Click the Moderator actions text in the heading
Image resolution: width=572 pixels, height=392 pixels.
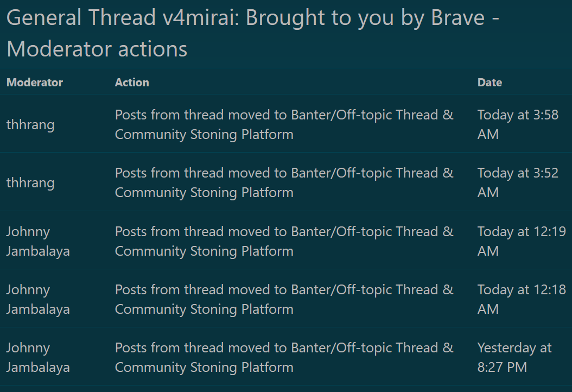(x=97, y=49)
